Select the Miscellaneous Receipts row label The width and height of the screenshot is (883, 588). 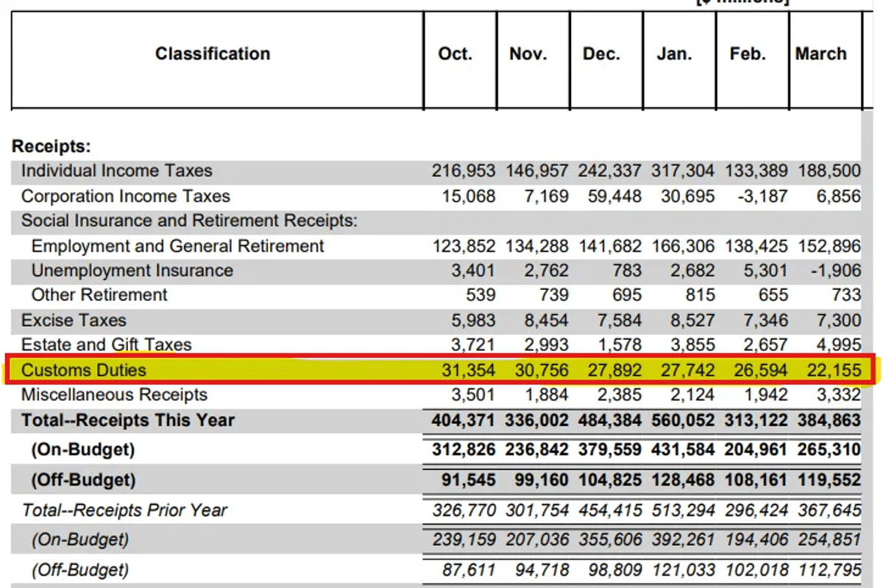pos(115,394)
